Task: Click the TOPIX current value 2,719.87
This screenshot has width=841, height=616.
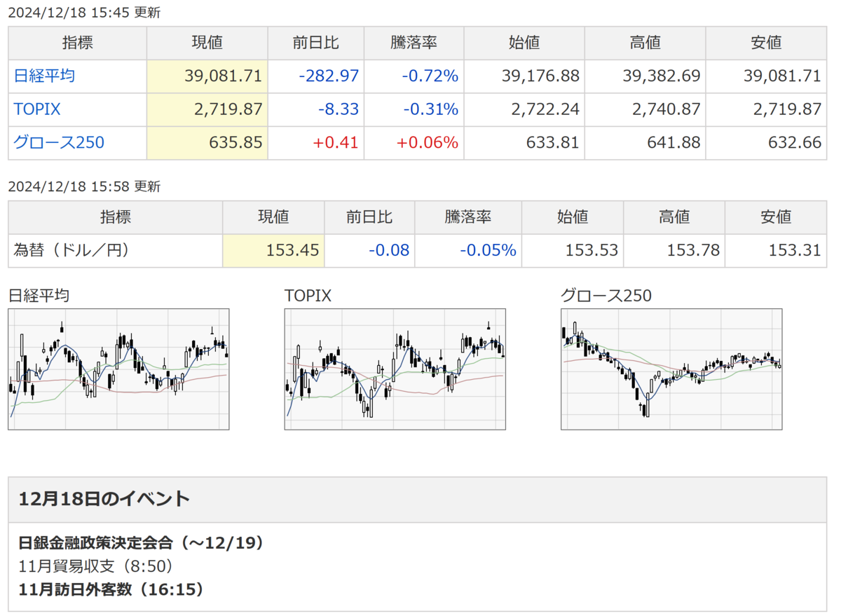Action: 227,109
